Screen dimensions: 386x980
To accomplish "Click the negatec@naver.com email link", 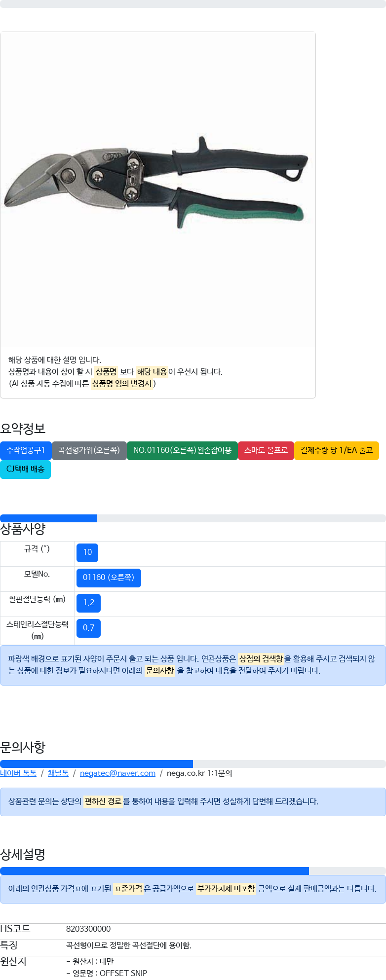I will 117,773.
